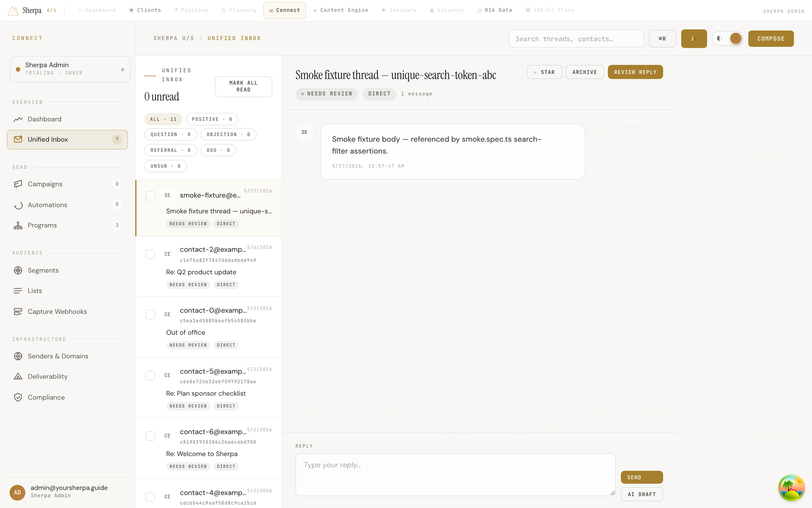Click REVIEW REPLY button

[x=635, y=72]
